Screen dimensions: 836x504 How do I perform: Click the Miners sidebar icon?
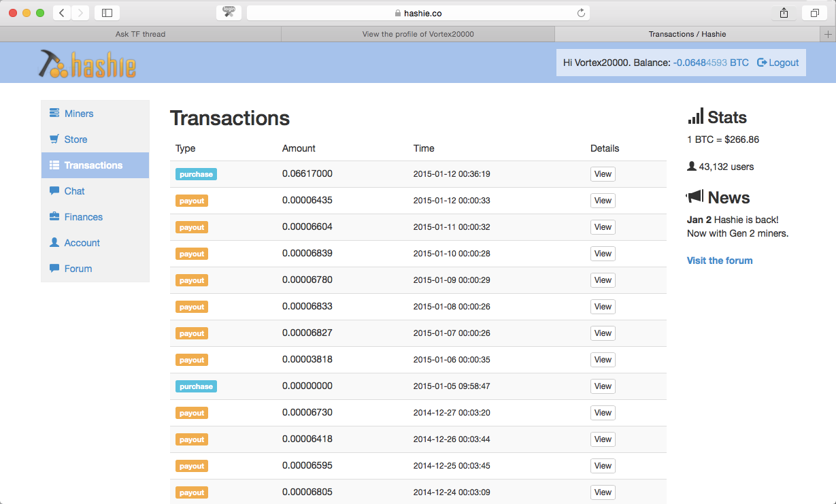54,114
